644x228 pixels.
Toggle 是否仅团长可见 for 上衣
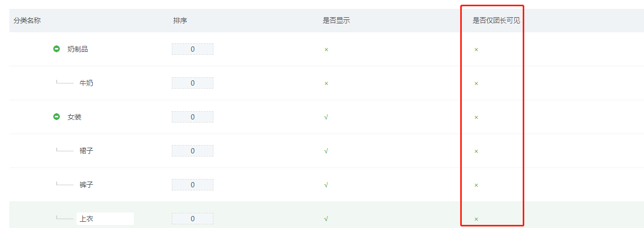click(x=476, y=219)
